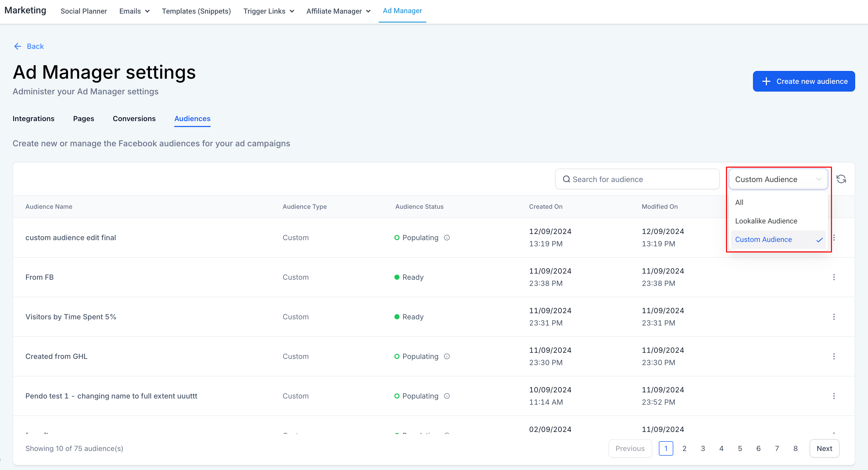868x470 pixels.
Task: Expand the Trigger Links navigation menu
Action: click(x=269, y=11)
